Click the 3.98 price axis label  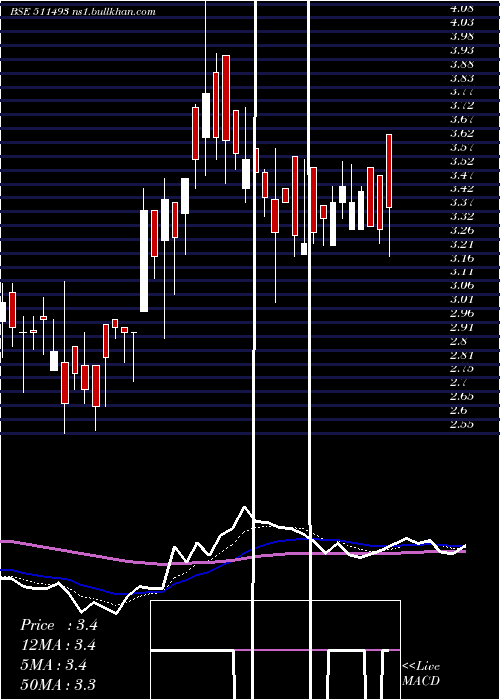[x=462, y=36]
